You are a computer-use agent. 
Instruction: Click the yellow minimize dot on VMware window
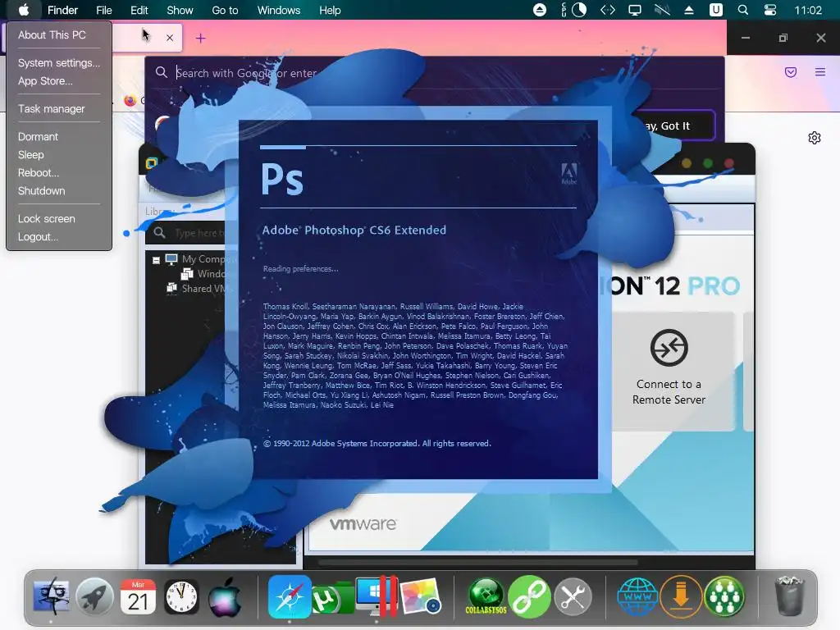coord(687,163)
